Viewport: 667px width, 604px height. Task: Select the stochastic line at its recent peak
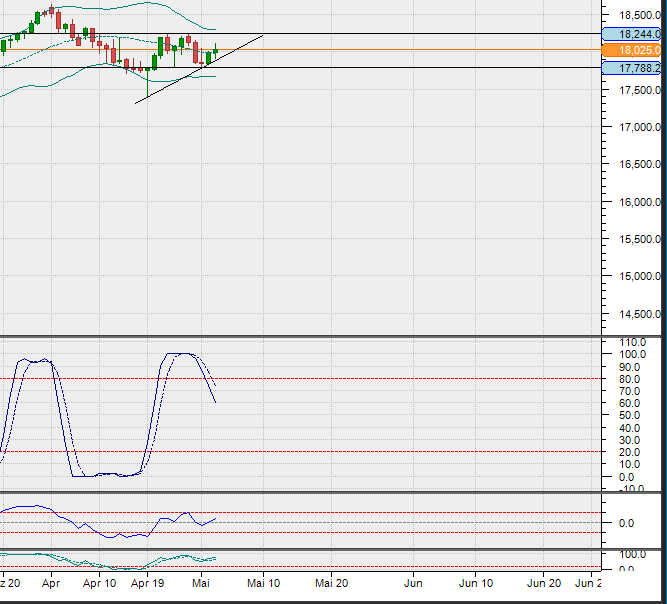click(x=182, y=354)
